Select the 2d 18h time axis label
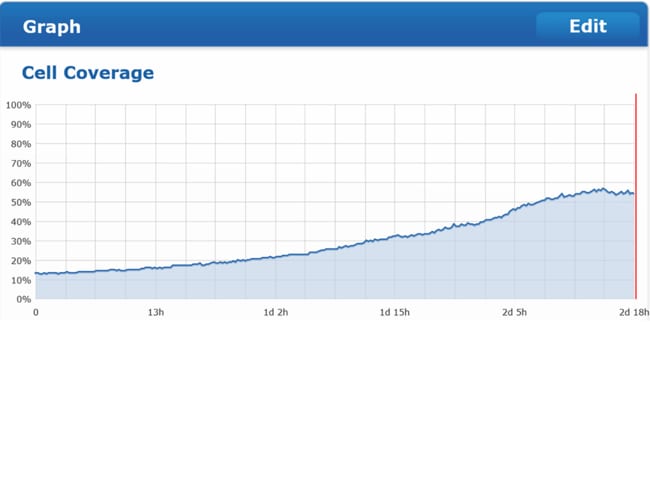Screen dimensions: 650x488 click(633, 313)
